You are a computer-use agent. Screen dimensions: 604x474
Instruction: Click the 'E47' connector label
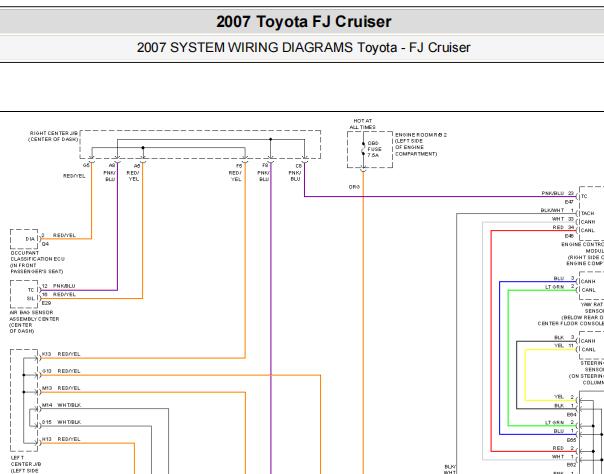coord(569,202)
